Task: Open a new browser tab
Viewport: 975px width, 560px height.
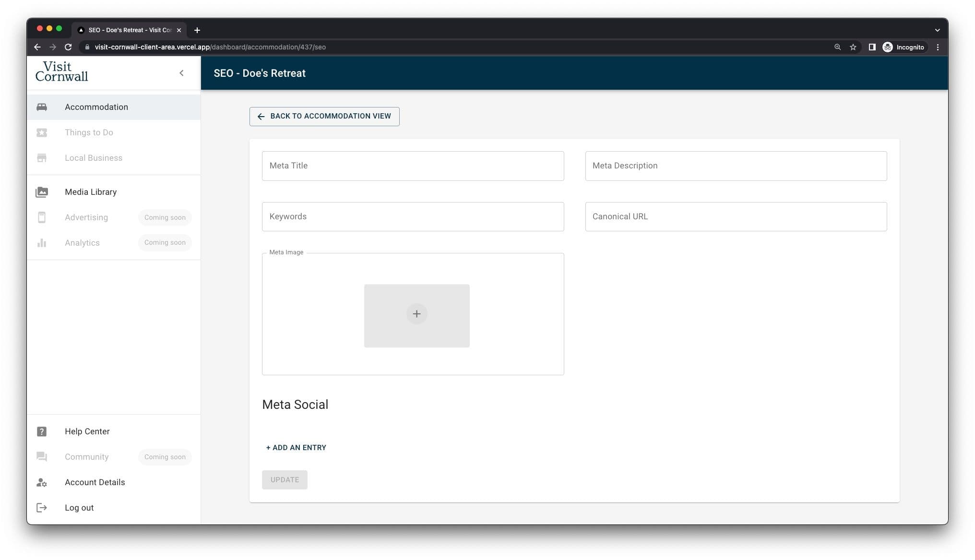Action: pyautogui.click(x=197, y=30)
